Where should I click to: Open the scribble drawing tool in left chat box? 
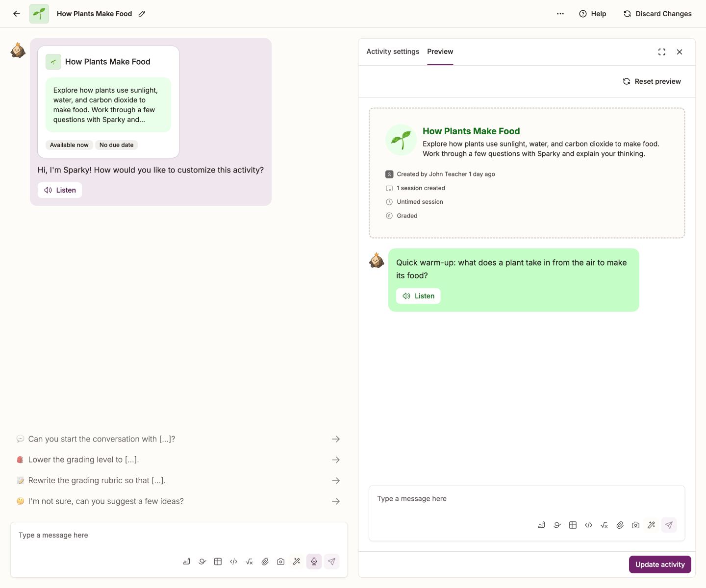pos(202,562)
